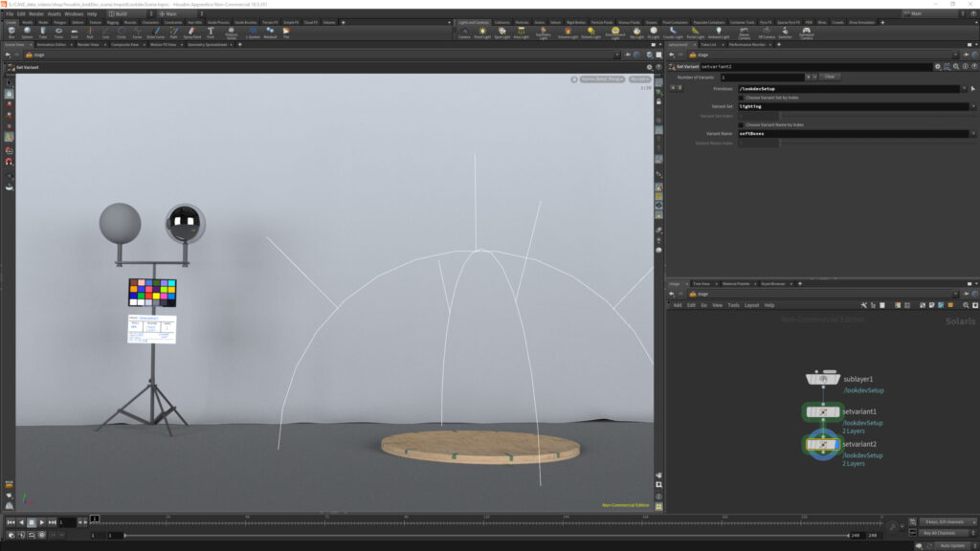Enable Choose Variant Set by Index
Image resolution: width=980 pixels, height=551 pixels.
[x=741, y=98]
